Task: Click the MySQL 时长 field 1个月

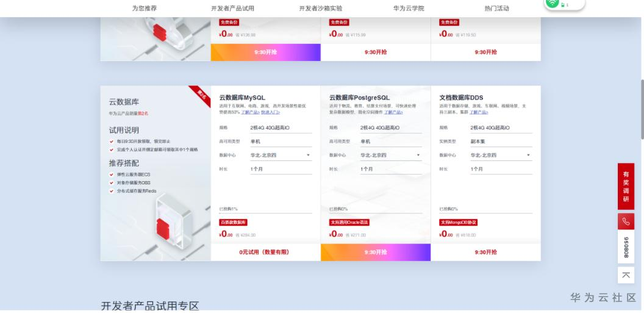Action: click(x=281, y=169)
